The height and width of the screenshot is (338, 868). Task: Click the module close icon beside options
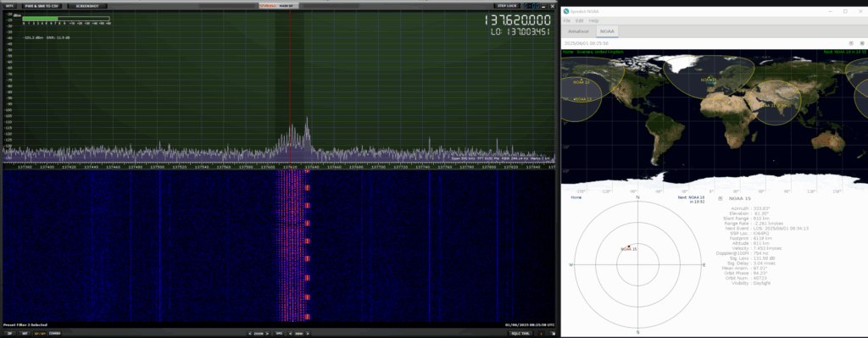[862, 43]
